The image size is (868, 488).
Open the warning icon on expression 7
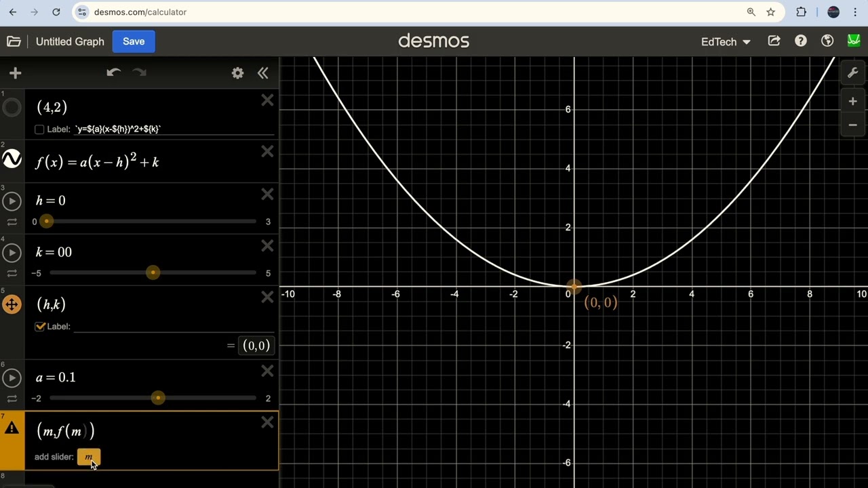click(12, 428)
